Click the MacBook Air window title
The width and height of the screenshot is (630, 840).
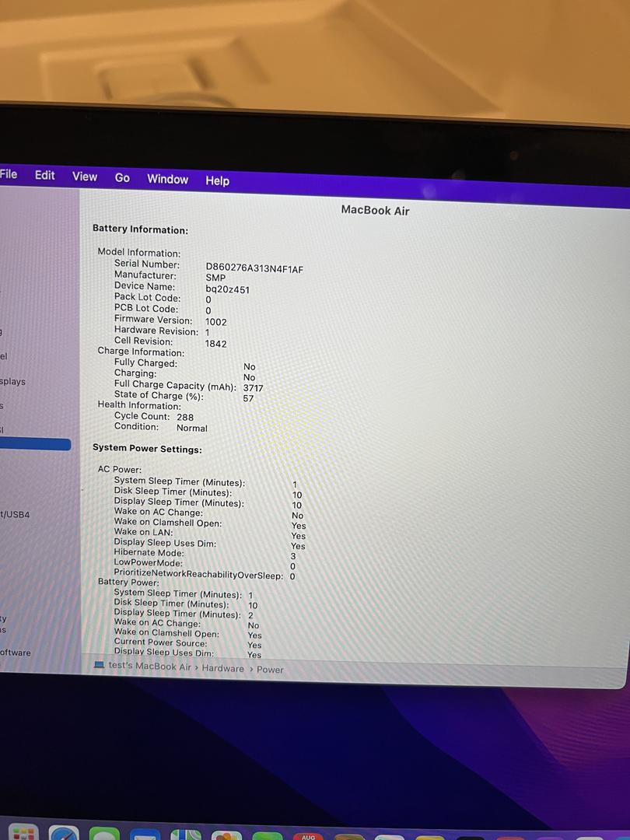tap(375, 210)
